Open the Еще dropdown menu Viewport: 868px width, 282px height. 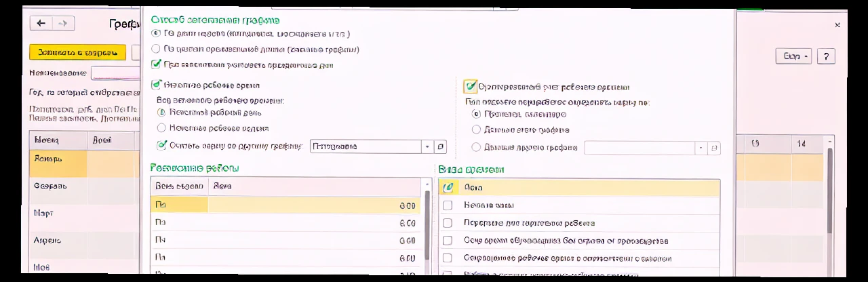point(793,56)
